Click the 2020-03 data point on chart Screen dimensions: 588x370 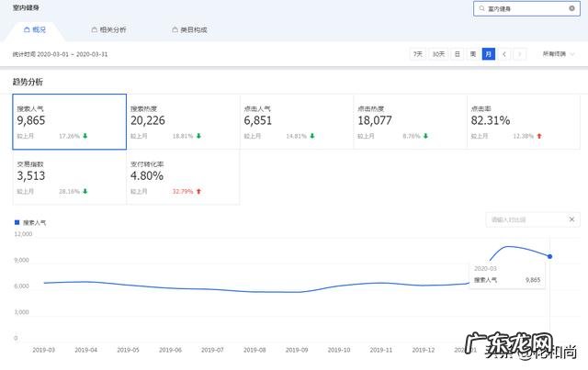tap(549, 256)
